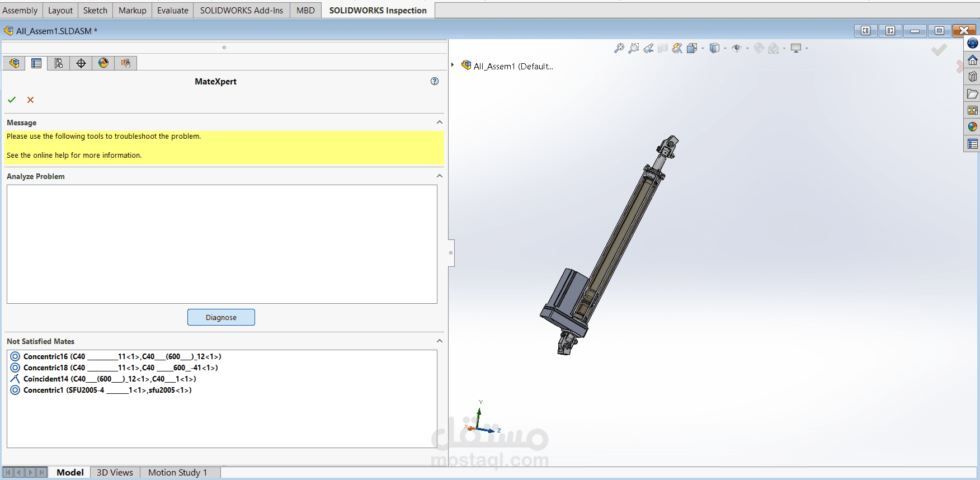This screenshot has width=980, height=480.
Task: Restore the Previous View
Action: pos(648,48)
